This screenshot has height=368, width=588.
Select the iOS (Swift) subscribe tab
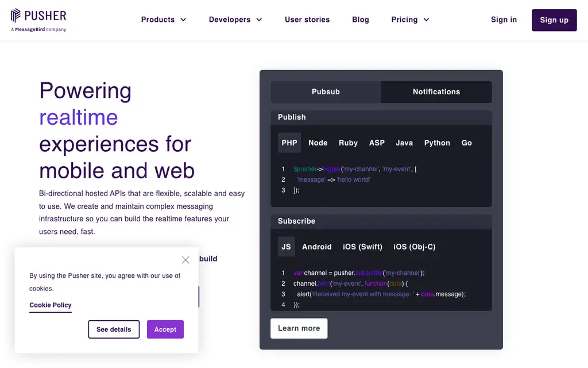[x=362, y=247]
